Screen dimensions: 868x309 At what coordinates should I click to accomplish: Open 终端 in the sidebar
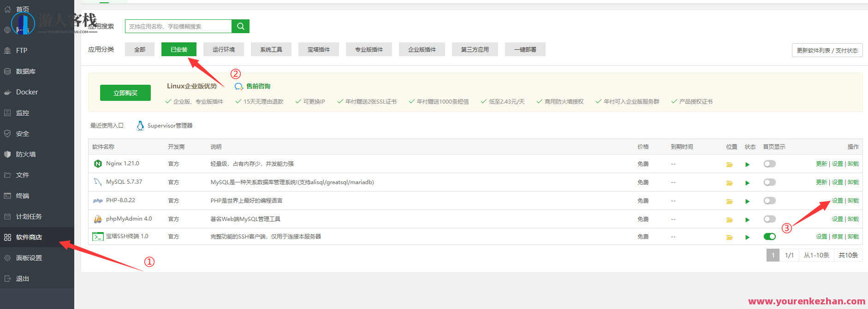(37, 196)
